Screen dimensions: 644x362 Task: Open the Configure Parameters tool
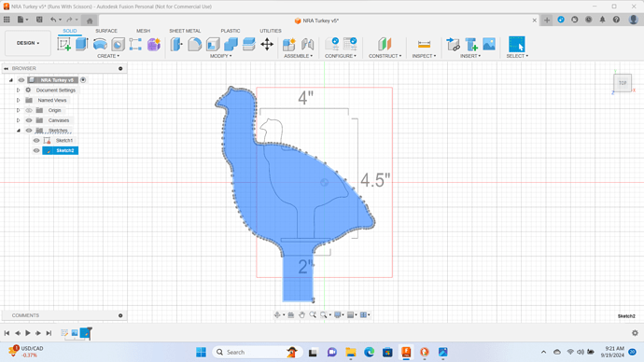[332, 44]
